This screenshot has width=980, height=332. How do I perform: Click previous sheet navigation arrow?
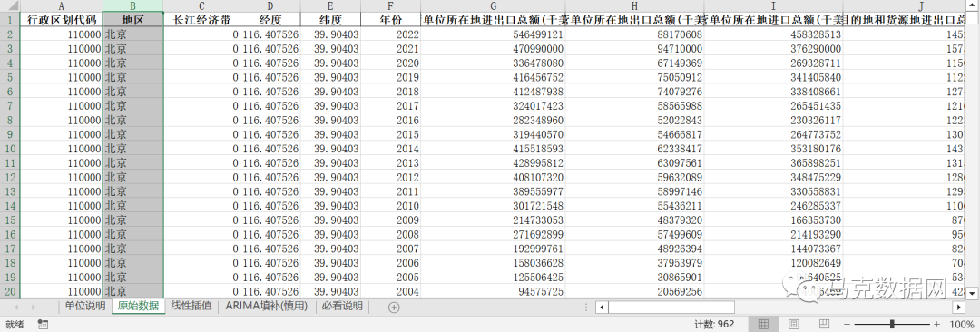click(x=15, y=307)
